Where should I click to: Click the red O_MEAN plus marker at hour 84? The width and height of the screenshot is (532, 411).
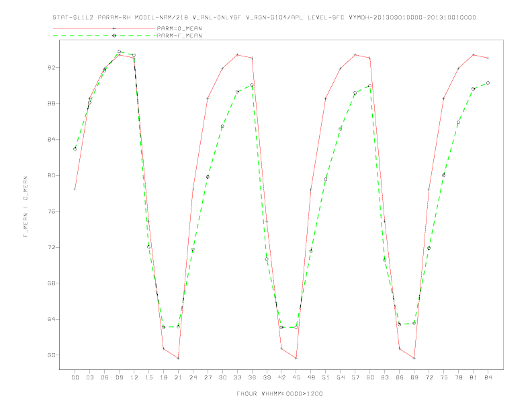(x=488, y=58)
